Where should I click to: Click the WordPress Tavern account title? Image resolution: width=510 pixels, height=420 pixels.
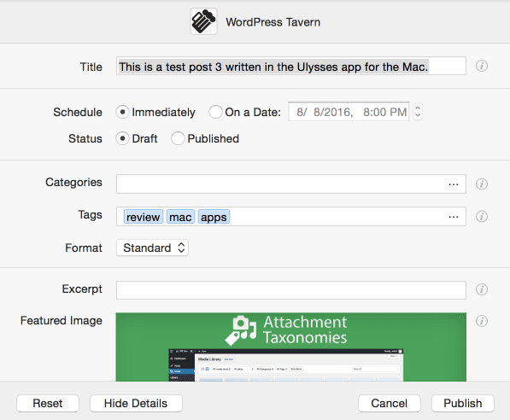coord(273,22)
